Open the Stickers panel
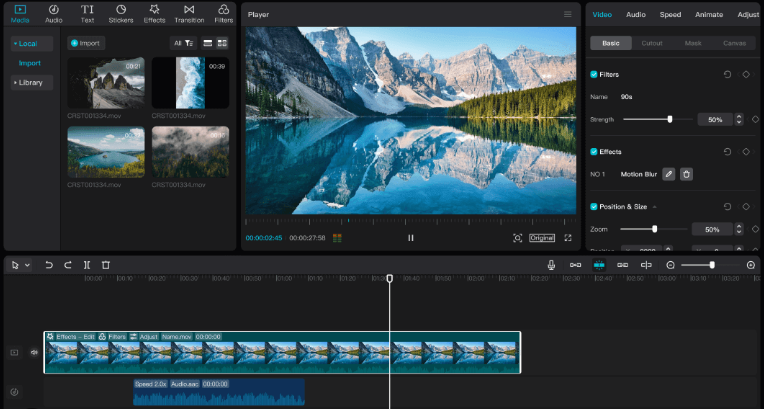Screen dimensions: 764x409 click(x=121, y=13)
